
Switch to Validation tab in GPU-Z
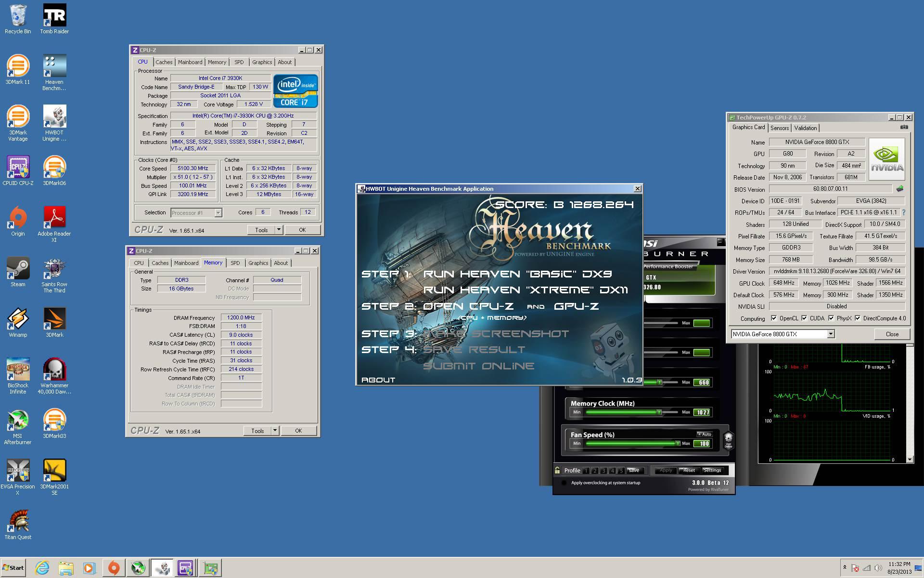pos(805,128)
